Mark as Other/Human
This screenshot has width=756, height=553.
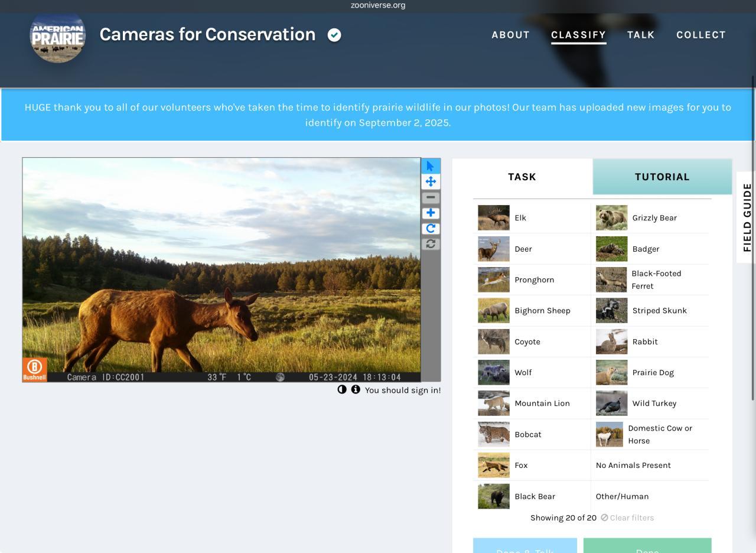tap(650, 496)
